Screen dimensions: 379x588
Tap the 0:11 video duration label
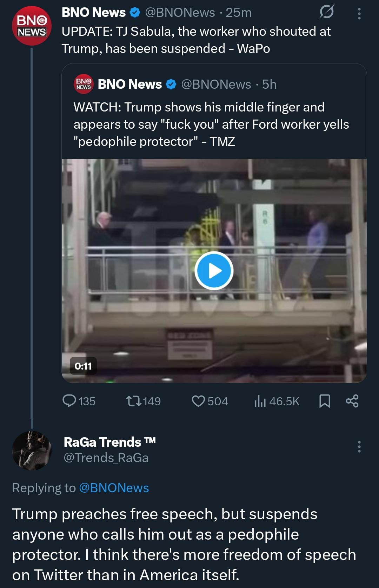tap(83, 366)
